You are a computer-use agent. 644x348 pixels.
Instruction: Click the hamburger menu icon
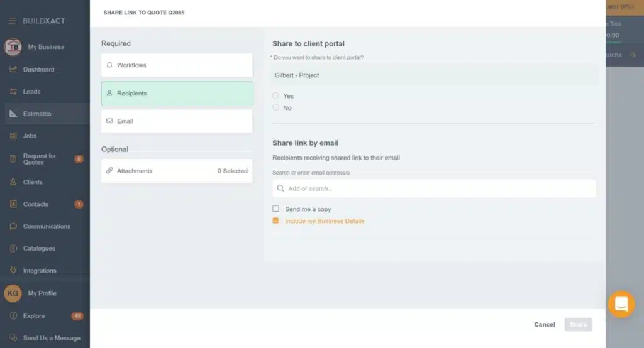pos(12,21)
